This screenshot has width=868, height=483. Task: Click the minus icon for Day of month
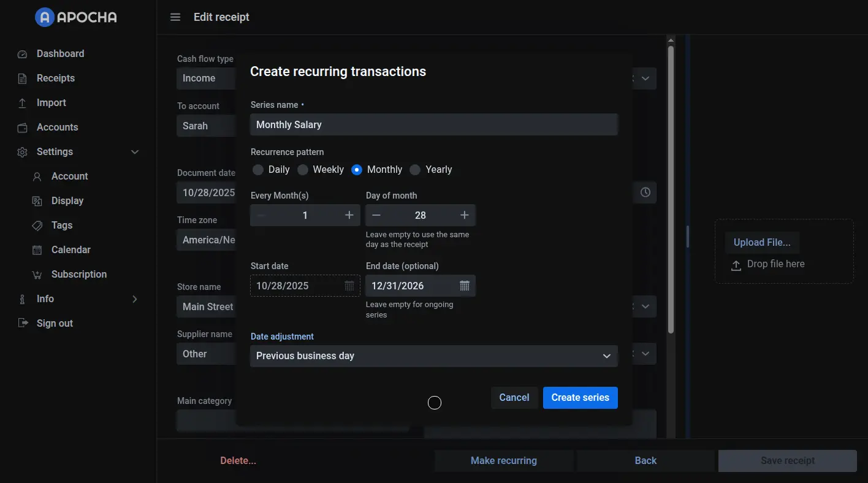point(376,215)
